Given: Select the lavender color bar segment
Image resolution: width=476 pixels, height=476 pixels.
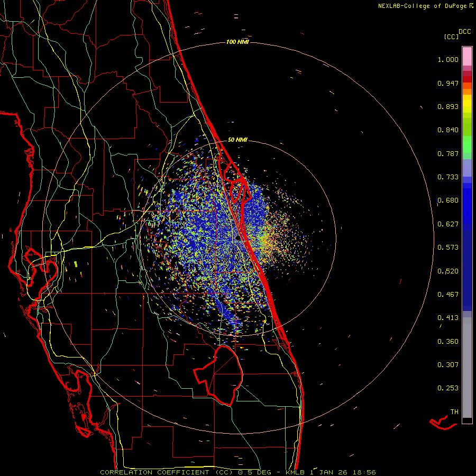Looking at the screenshot, I should [x=467, y=168].
